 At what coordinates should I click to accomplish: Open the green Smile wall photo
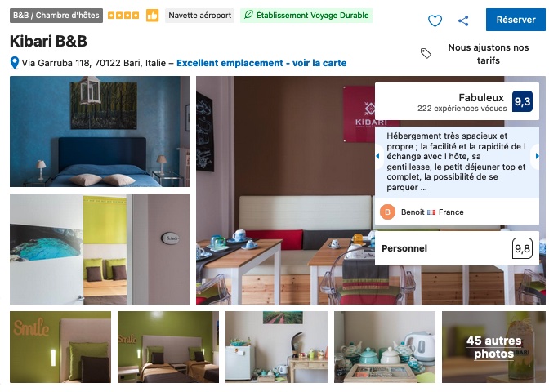60,347
